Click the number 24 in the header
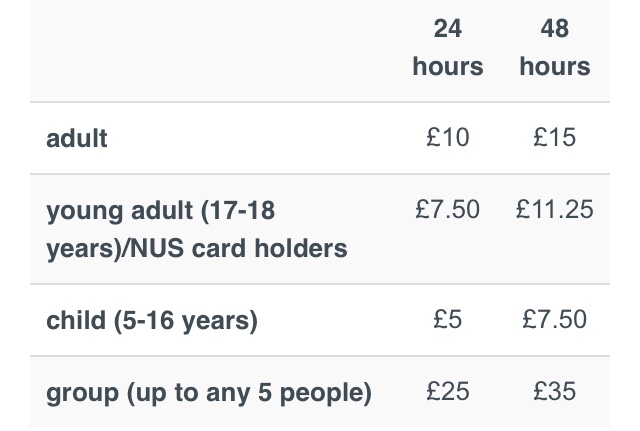 [x=447, y=29]
